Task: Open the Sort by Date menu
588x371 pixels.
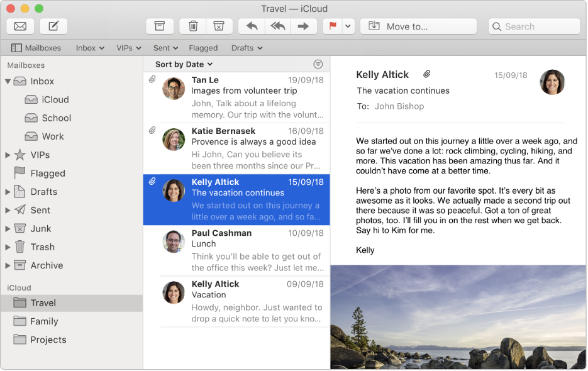Action: [182, 64]
